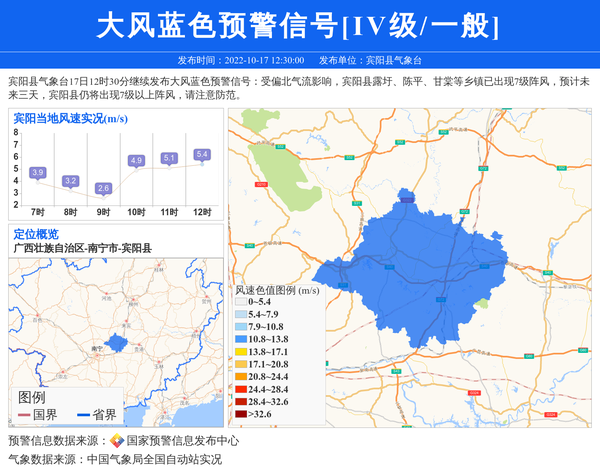Select the 10.8~13.8 blue legend swatch
The image size is (600, 471).
pos(241,340)
